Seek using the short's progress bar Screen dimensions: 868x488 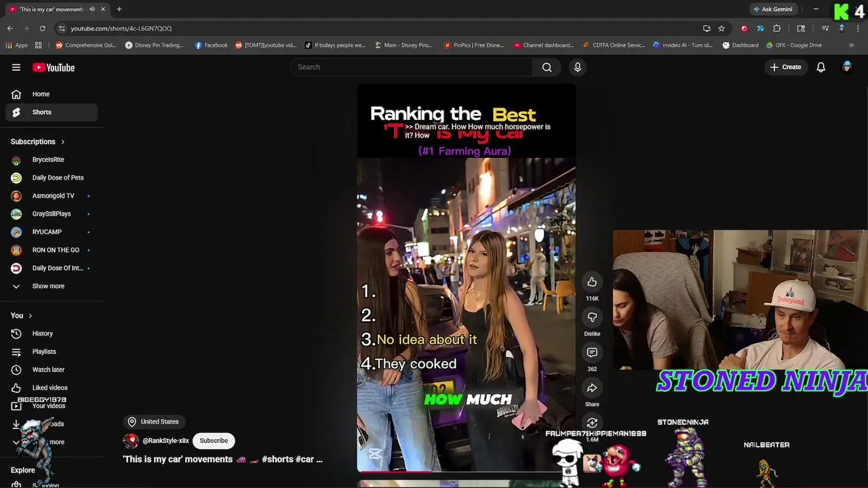click(466, 470)
